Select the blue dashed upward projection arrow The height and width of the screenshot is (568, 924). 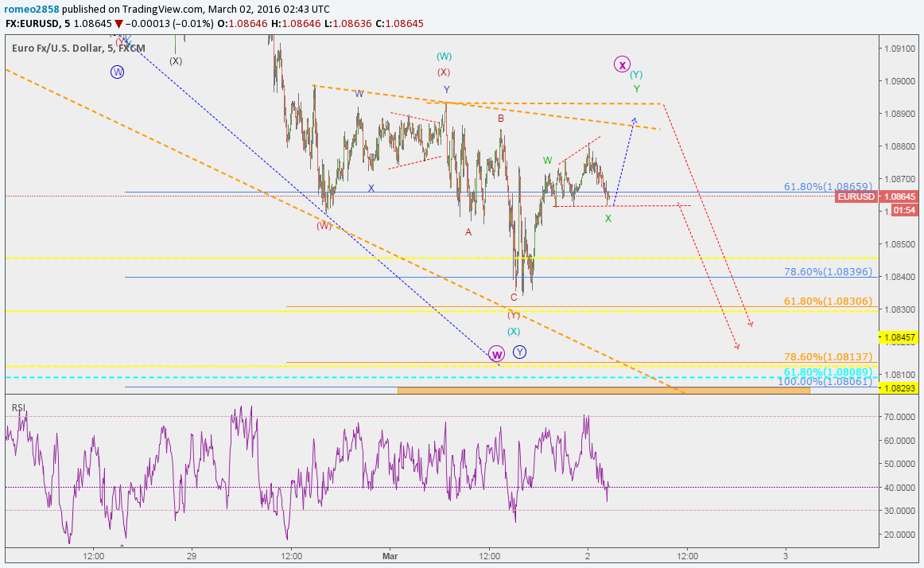point(625,161)
